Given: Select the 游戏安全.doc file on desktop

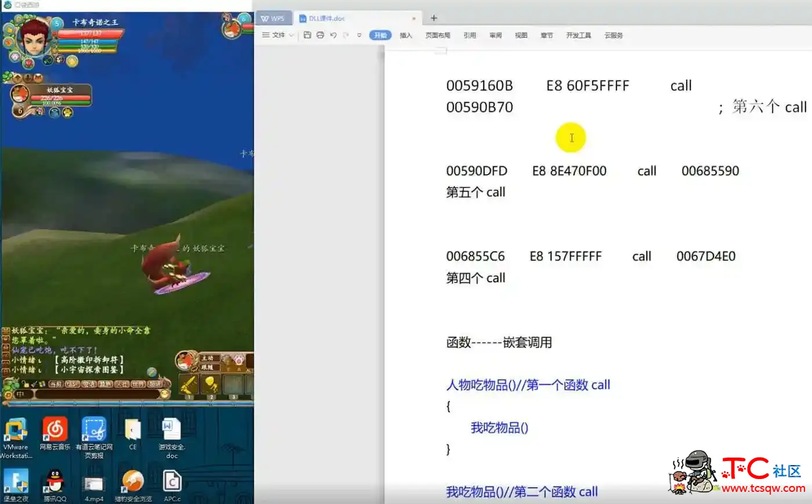Looking at the screenshot, I should pyautogui.click(x=172, y=438).
